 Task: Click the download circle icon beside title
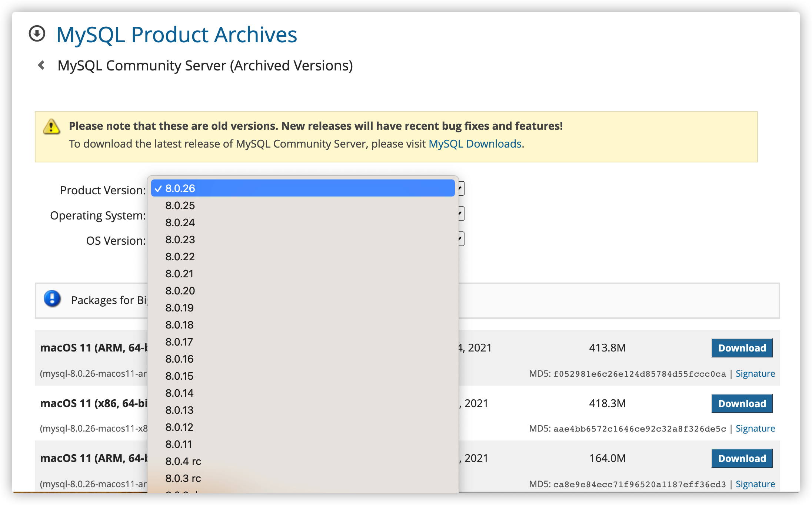(x=37, y=34)
